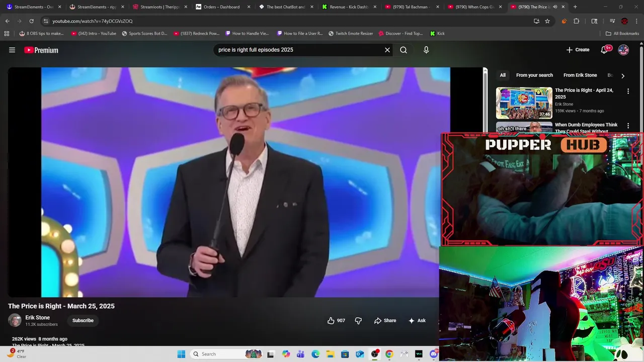Open File Explorer from taskbar
Screen dimensions: 644x362
[x=330, y=354]
